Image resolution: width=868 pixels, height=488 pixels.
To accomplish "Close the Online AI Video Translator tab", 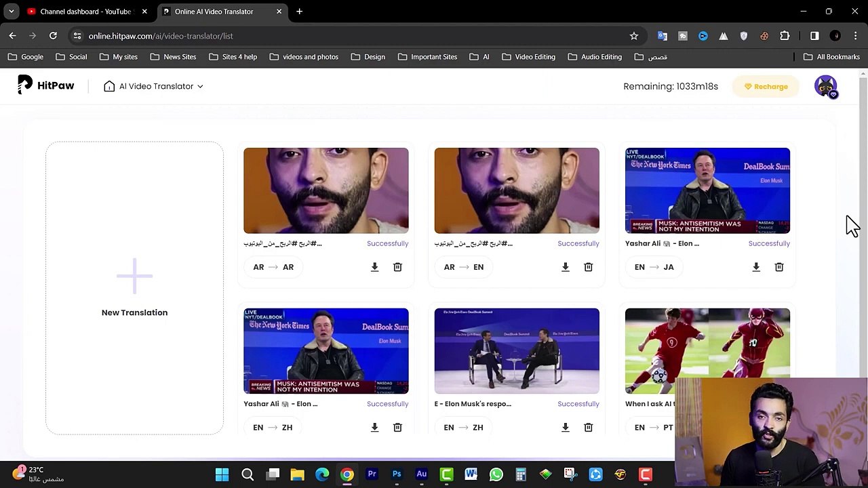I will [x=279, y=12].
